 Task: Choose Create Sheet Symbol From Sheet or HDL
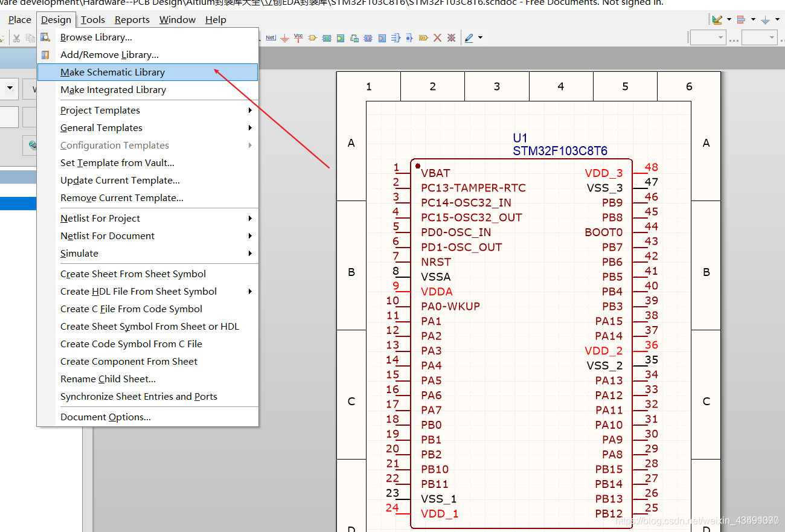coord(147,326)
